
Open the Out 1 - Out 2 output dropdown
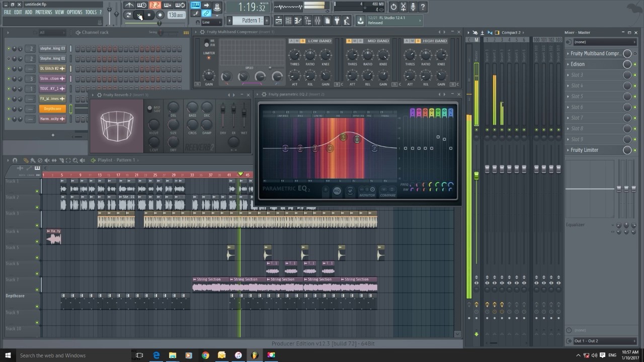605,341
